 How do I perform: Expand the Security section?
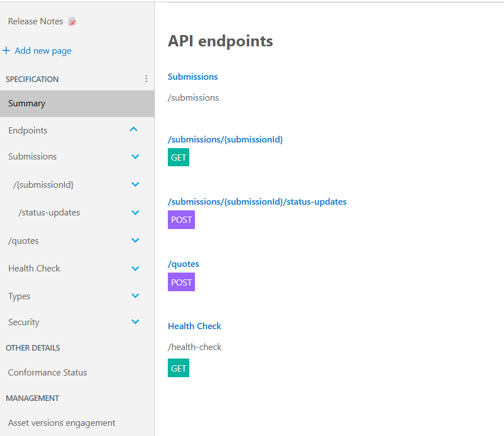tap(134, 321)
